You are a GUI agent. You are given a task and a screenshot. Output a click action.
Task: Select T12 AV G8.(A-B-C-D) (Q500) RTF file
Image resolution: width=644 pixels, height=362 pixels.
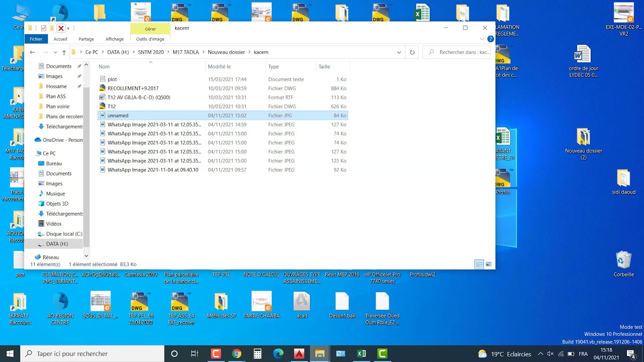pos(222,98)
